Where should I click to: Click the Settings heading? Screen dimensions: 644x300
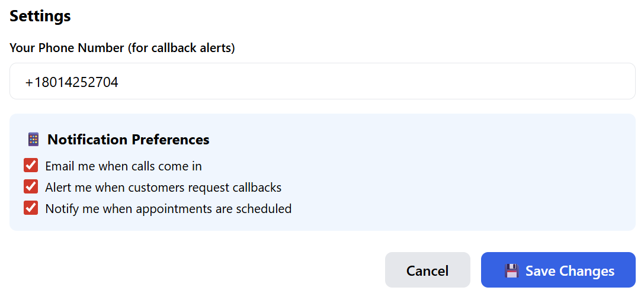coord(40,16)
